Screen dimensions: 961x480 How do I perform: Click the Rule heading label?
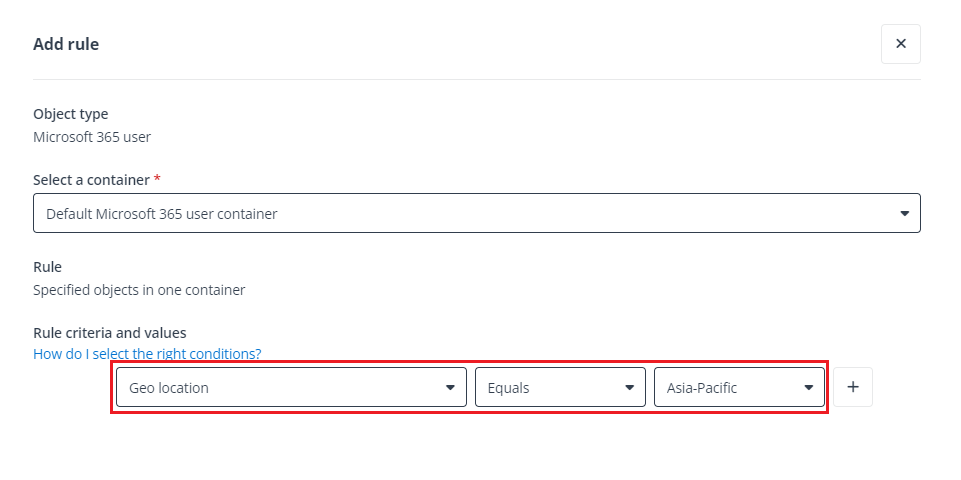(x=47, y=267)
